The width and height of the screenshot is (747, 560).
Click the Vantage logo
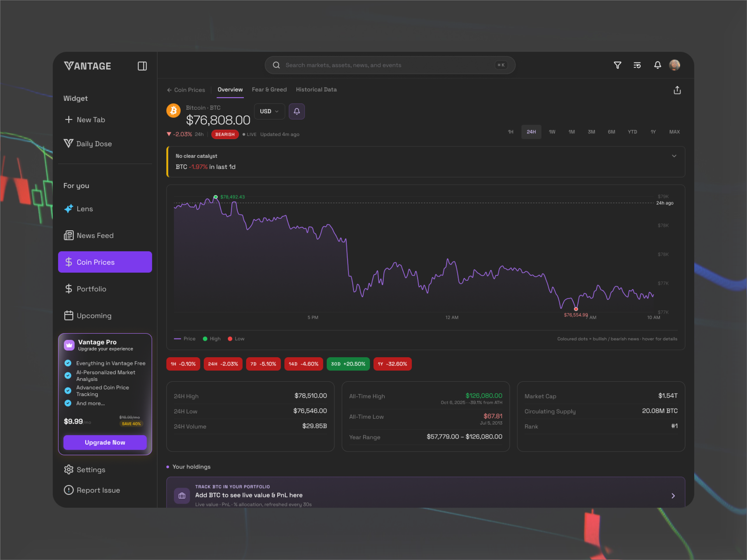point(88,66)
